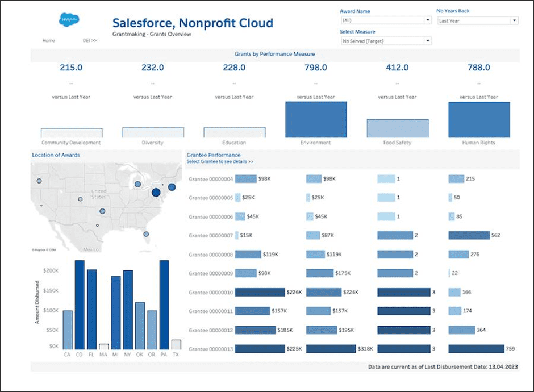534x392 pixels.
Task: Select the Environment performance measure bar
Action: point(316,120)
